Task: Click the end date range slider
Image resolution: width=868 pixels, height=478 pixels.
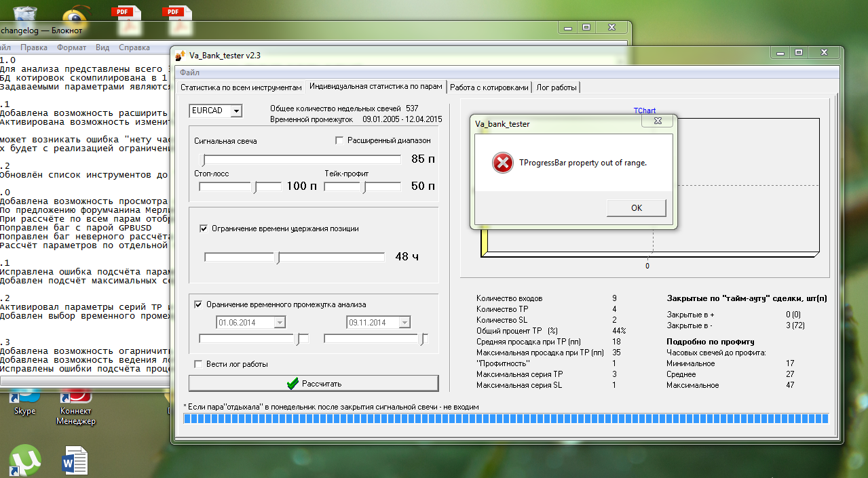Action: point(376,338)
